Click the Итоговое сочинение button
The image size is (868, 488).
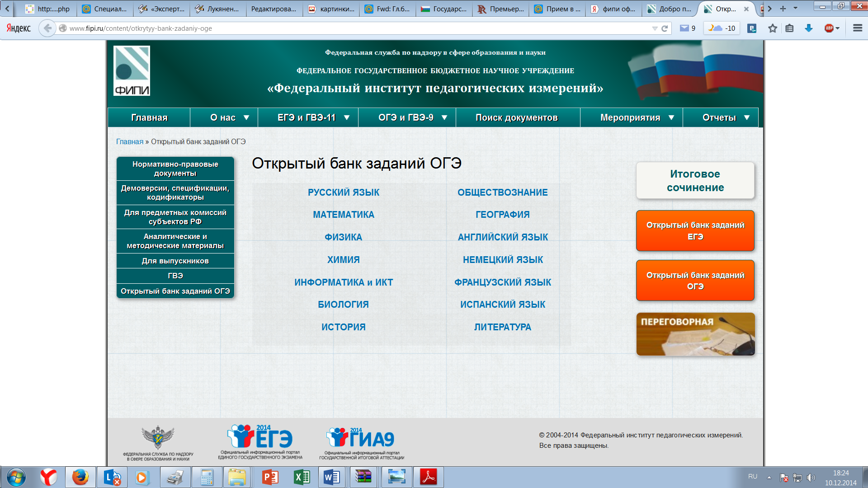[x=695, y=180]
